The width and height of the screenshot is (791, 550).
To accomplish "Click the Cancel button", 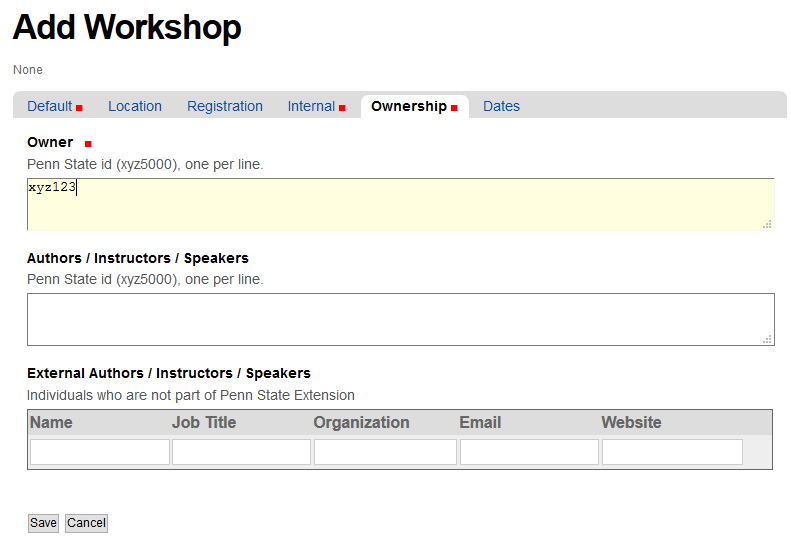I will click(x=86, y=523).
